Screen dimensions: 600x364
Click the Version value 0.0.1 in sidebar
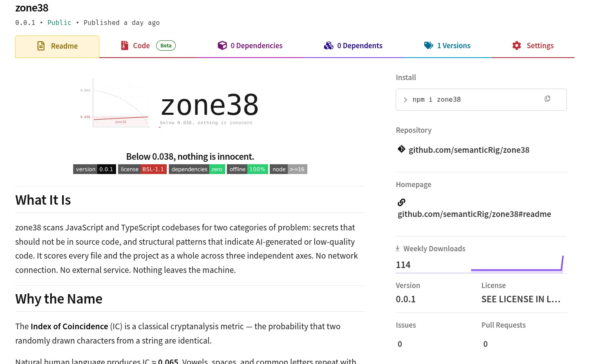pos(405,299)
